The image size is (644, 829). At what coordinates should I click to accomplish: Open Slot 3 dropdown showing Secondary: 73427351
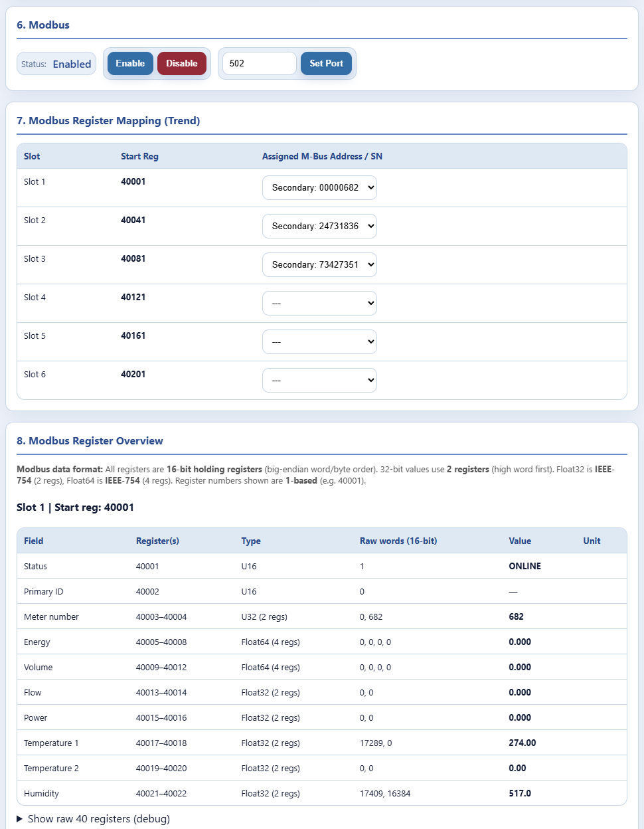coord(319,264)
